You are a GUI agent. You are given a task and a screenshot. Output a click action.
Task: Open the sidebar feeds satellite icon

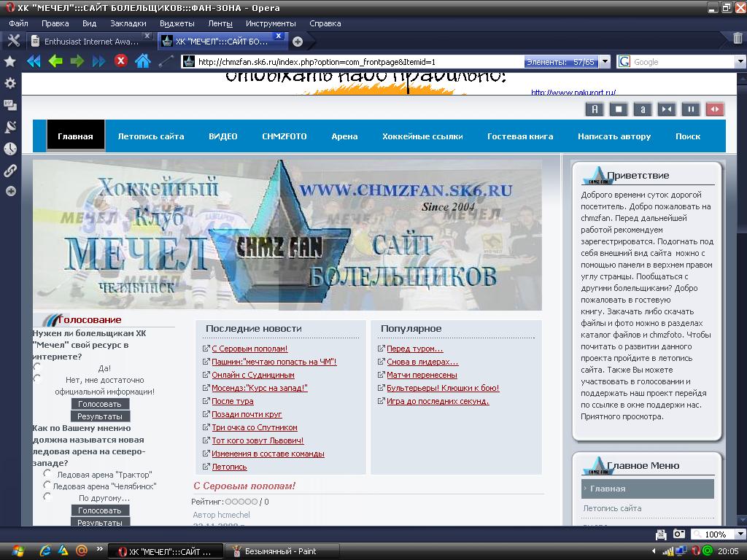pos(10,127)
